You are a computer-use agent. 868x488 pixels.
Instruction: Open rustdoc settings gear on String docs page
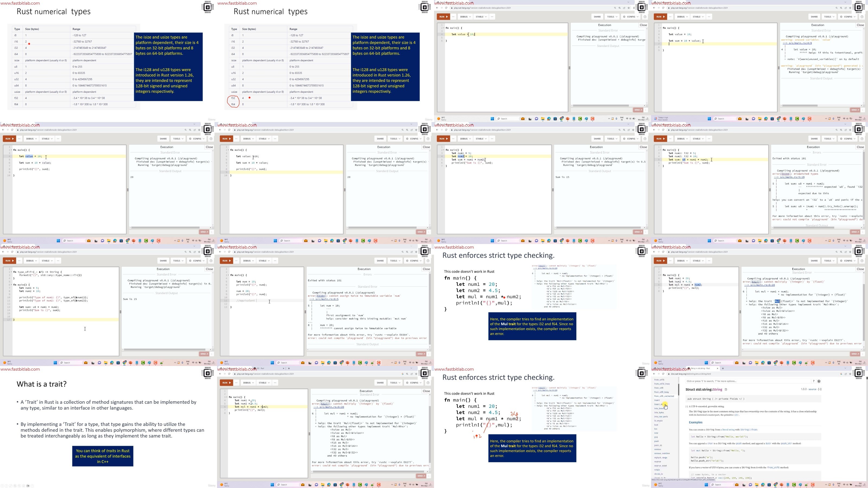point(819,381)
